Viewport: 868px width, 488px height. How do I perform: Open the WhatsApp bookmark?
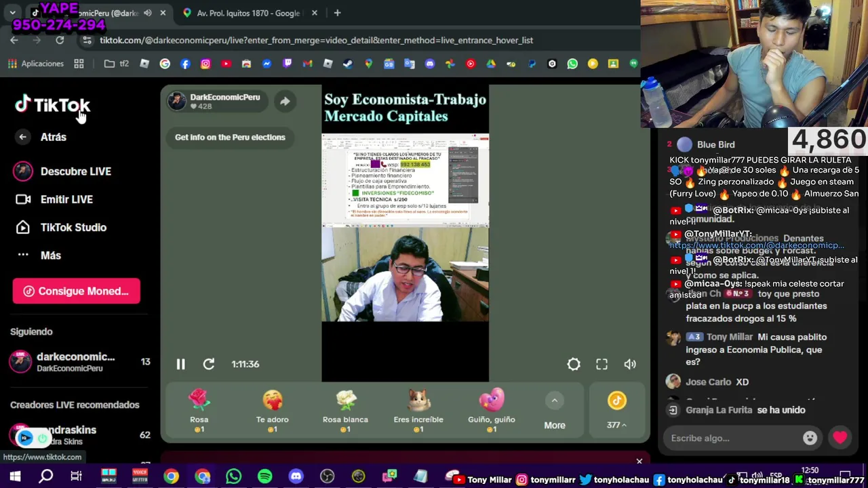click(572, 64)
